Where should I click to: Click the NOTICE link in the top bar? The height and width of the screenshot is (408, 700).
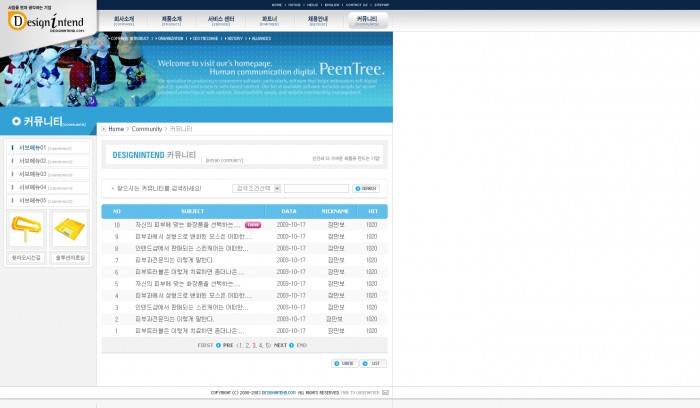pyautogui.click(x=294, y=5)
